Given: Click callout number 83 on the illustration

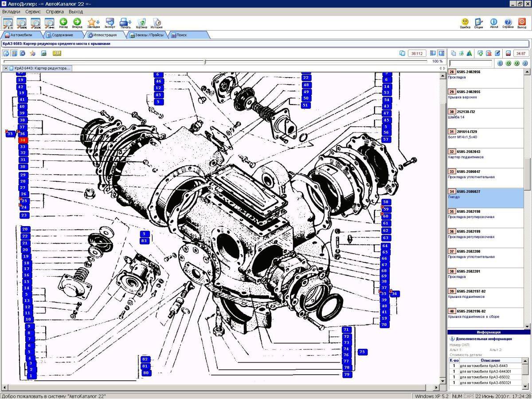Looking at the screenshot, I should pos(144,241).
